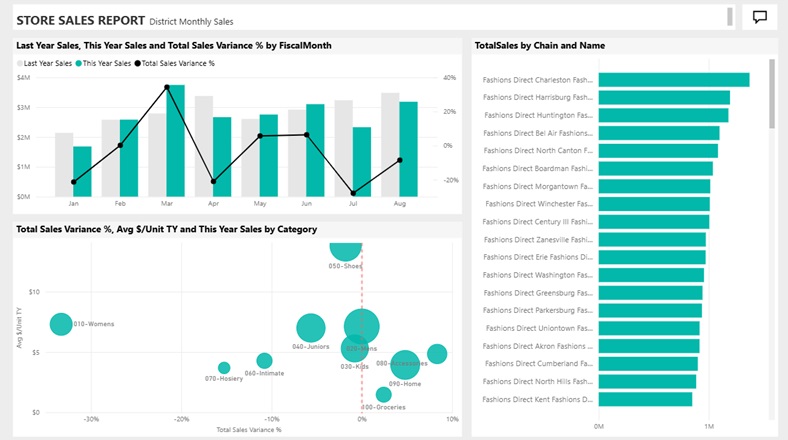Click the TotalSales by Chain and Name header
Image resolution: width=788 pixels, height=440 pixels.
click(x=539, y=45)
